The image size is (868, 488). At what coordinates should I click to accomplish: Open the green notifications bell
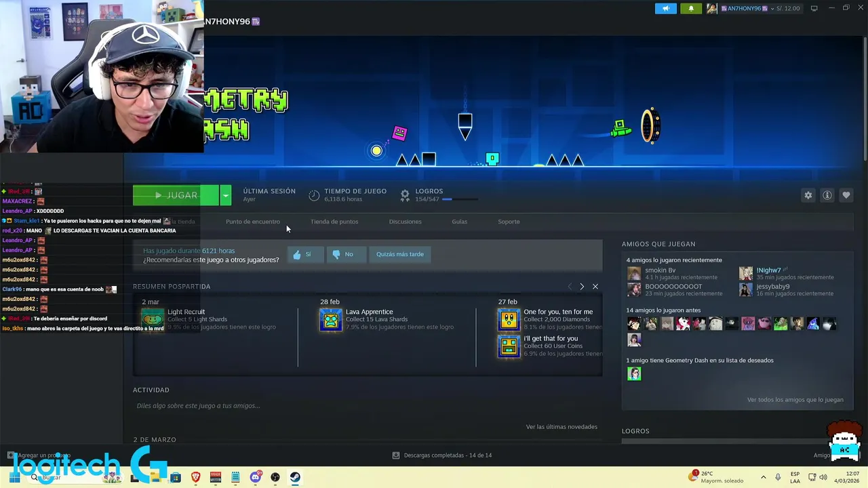tap(691, 8)
